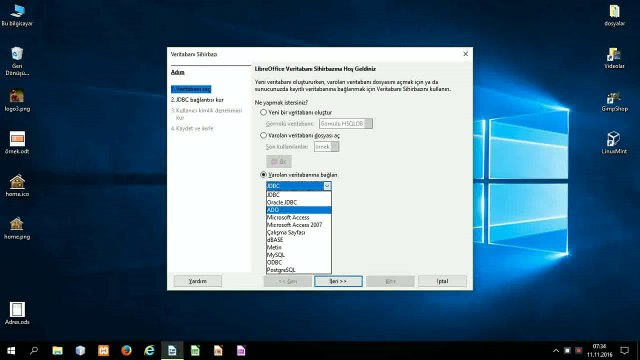The image size is (640, 360).
Task: Click the Yardım help button
Action: click(x=198, y=281)
